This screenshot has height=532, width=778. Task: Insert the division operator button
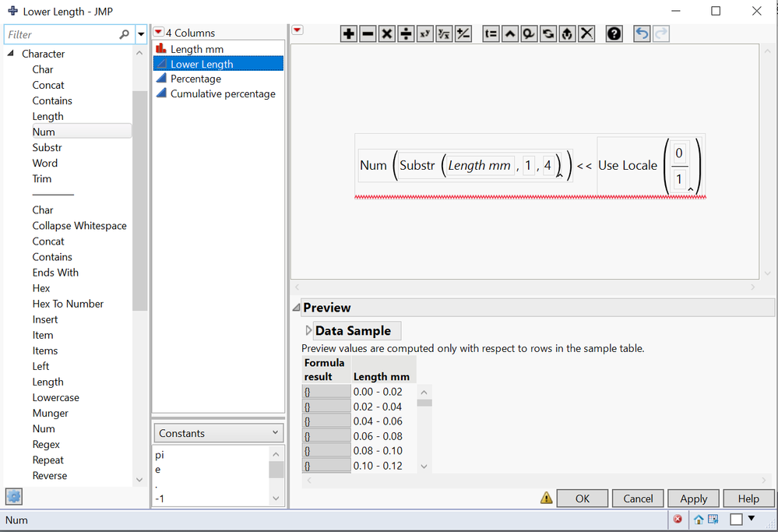(x=406, y=33)
